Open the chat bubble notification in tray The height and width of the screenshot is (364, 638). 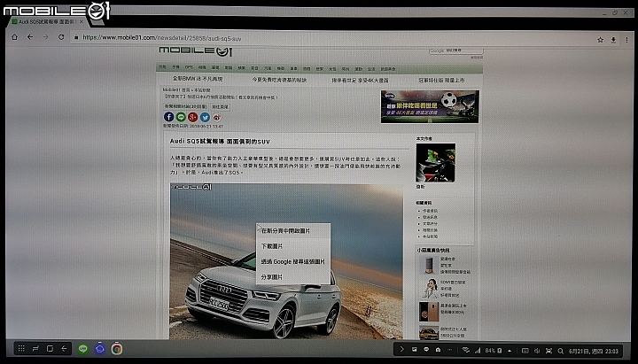pyautogui.click(x=426, y=349)
